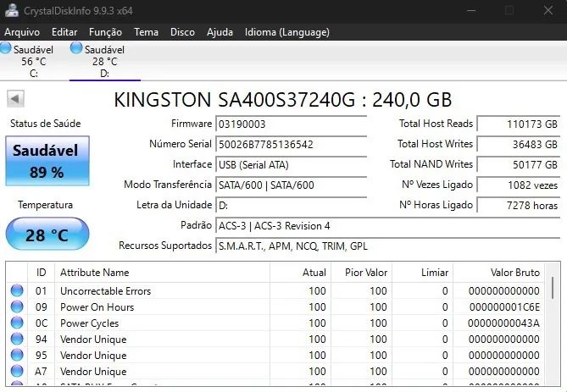
Task: Click the Vendor Unique name in row A7
Action: click(93, 372)
